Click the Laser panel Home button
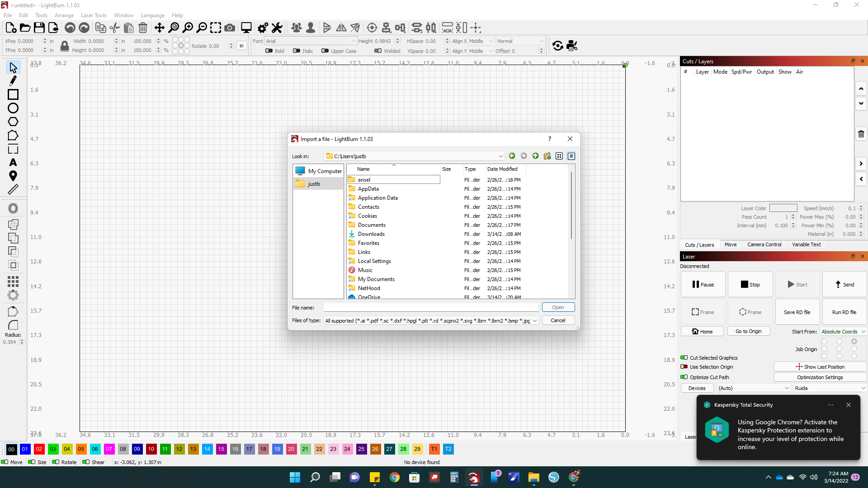This screenshot has height=488, width=868. [702, 332]
